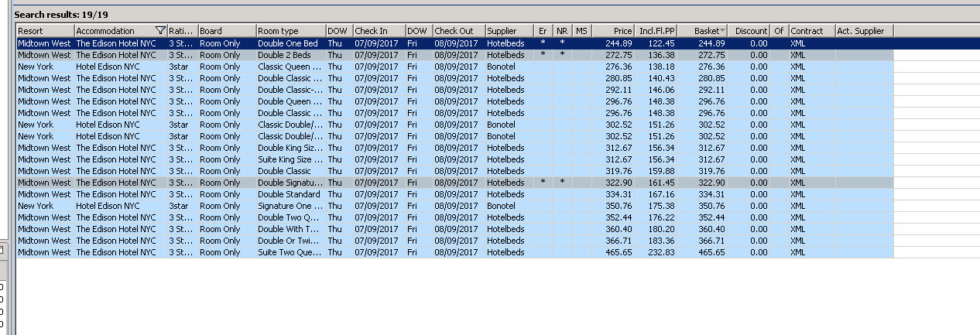Click 350.76 in the Basket column

pyautogui.click(x=711, y=206)
